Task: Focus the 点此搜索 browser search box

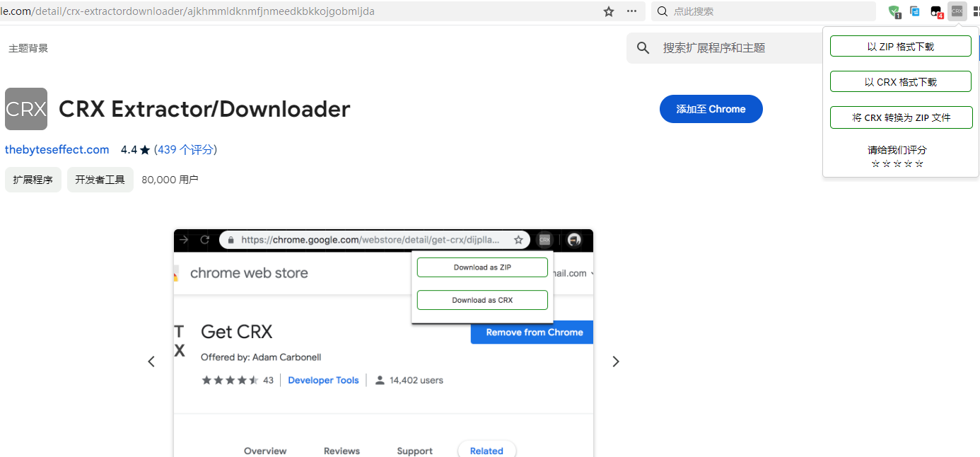Action: coord(763,11)
